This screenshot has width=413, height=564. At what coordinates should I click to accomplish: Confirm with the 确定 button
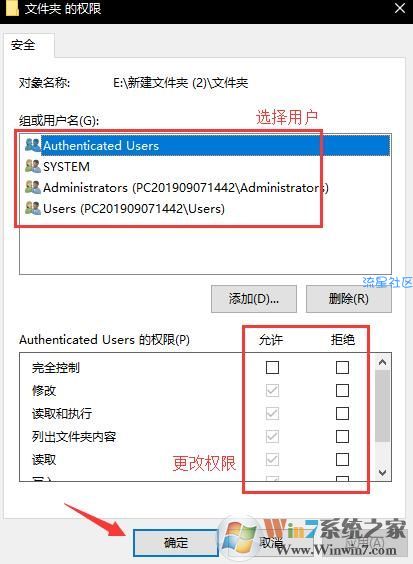click(x=176, y=542)
